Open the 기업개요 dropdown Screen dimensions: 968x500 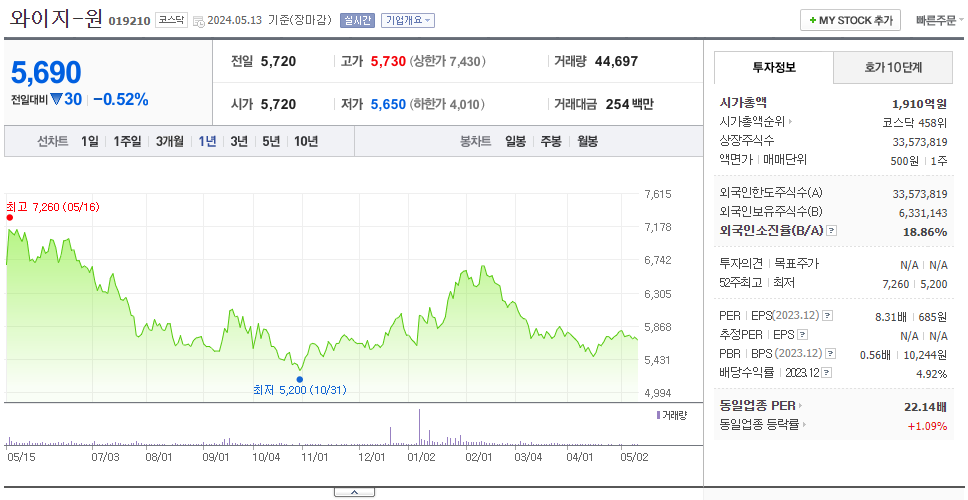[407, 20]
